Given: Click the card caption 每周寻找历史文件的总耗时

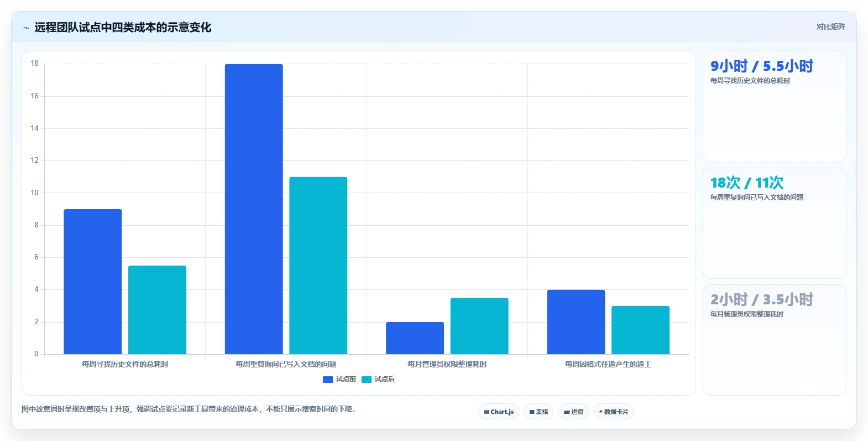Looking at the screenshot, I should 750,81.
